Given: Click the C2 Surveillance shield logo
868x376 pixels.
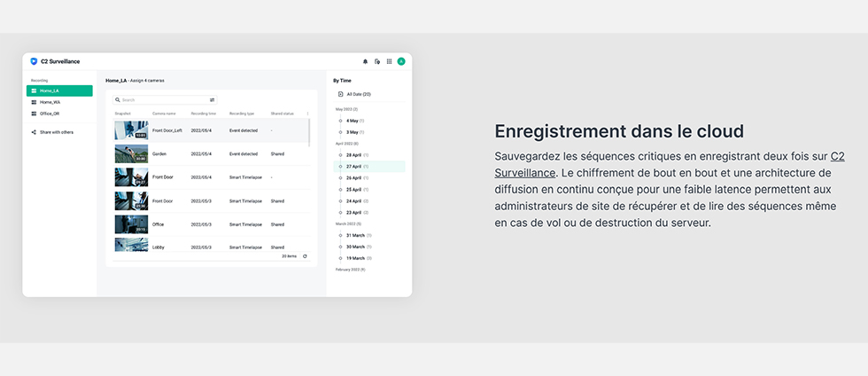Looking at the screenshot, I should [x=34, y=61].
